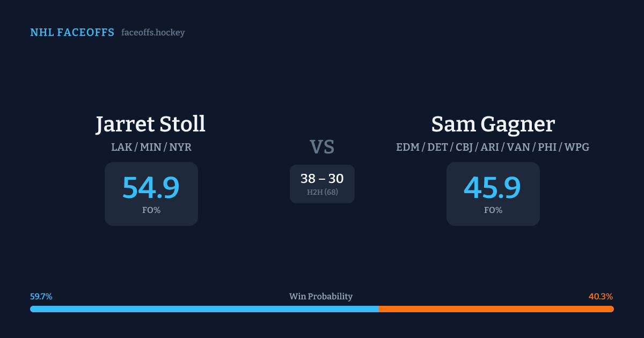Click the EDM / DET / CBJ team list

coord(493,147)
